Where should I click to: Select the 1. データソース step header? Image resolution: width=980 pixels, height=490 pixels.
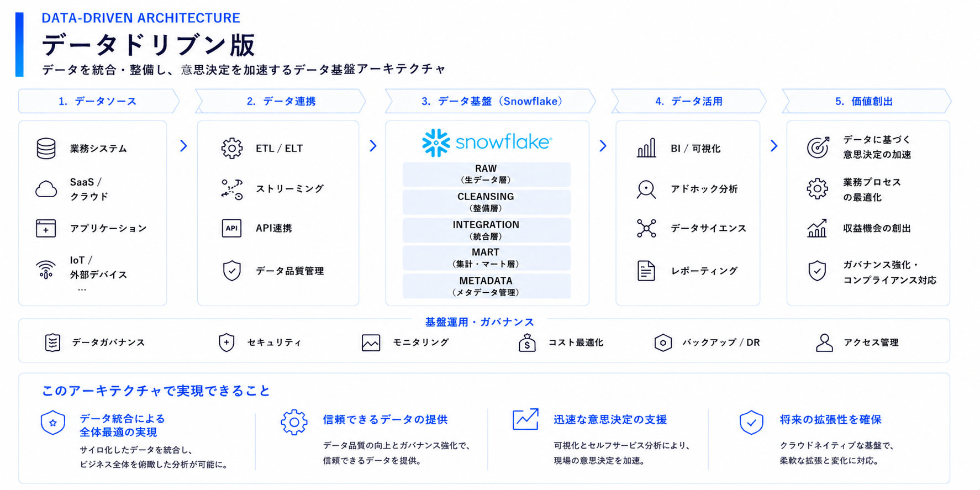[98, 101]
